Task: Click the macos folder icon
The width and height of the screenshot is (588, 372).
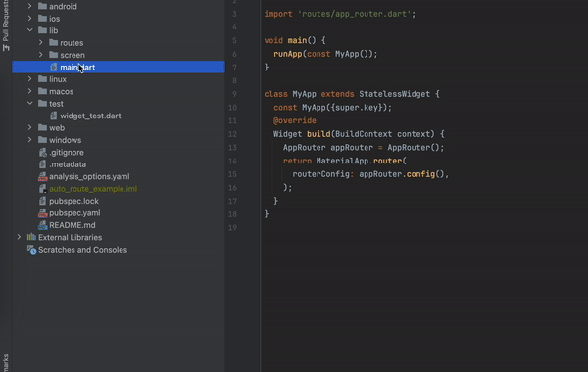Action: click(x=43, y=92)
